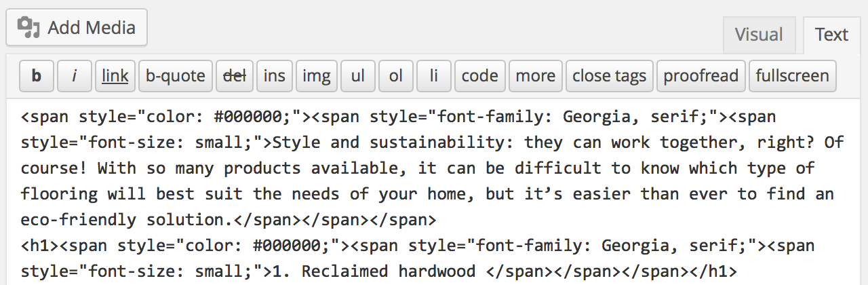Add strikethrough using the del button
Screen dimensions: 868x285
click(x=235, y=76)
